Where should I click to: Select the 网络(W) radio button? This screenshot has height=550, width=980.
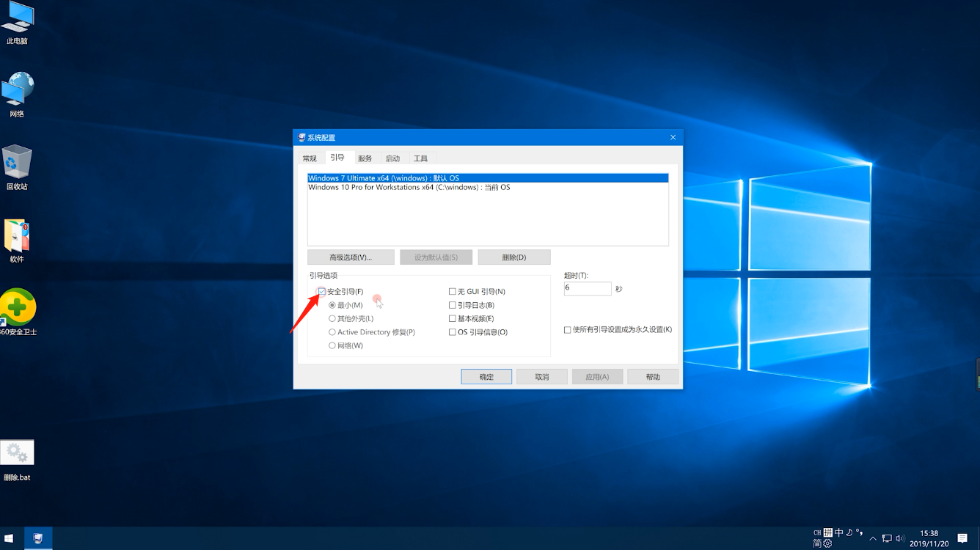click(x=332, y=345)
